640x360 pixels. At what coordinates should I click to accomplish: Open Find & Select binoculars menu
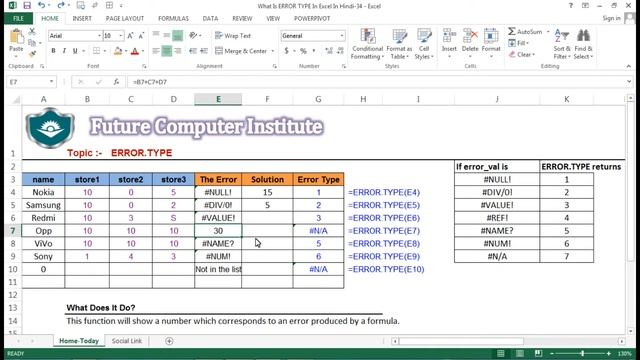coord(583,44)
